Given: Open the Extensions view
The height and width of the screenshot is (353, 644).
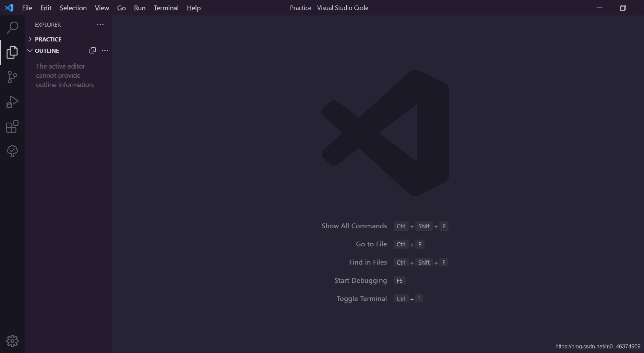Looking at the screenshot, I should point(12,126).
